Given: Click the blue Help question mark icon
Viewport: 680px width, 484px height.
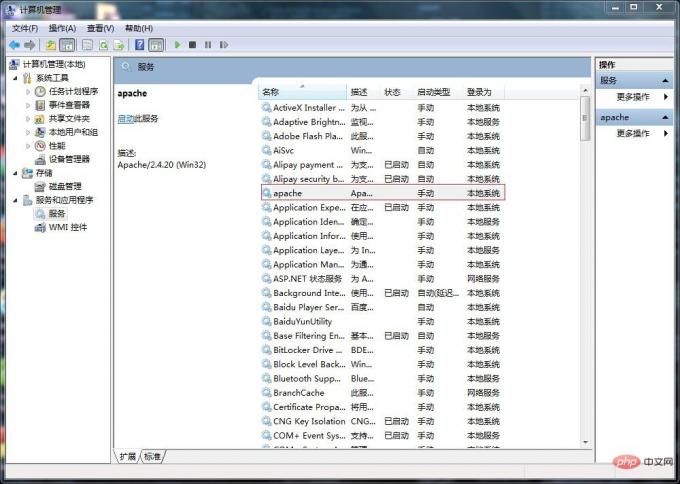Looking at the screenshot, I should click(x=140, y=45).
